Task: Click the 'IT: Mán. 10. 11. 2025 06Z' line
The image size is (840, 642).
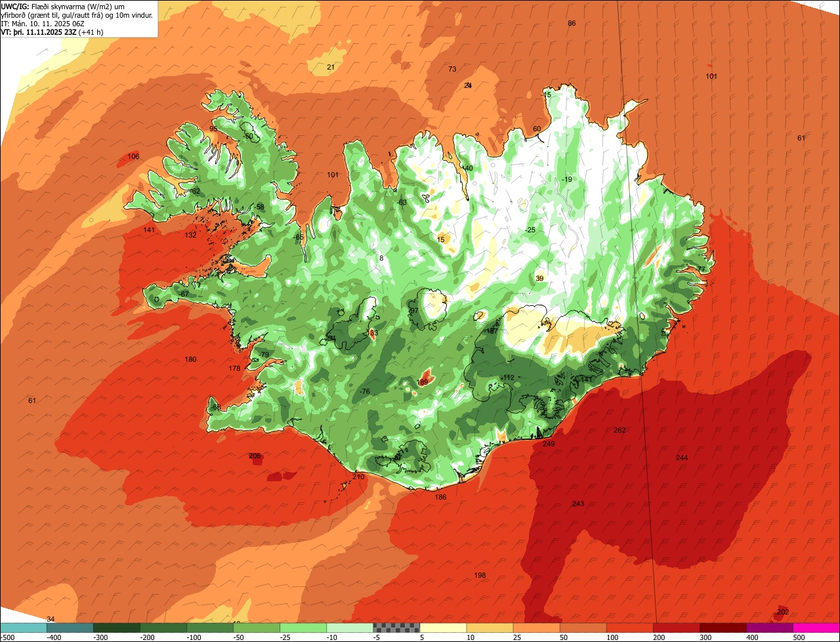Action: click(44, 24)
